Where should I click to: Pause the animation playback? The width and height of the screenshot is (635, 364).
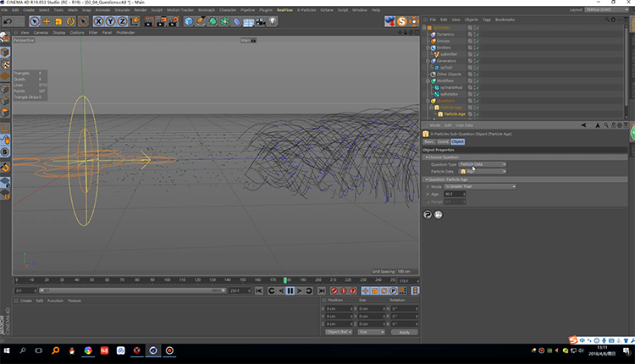pos(290,290)
